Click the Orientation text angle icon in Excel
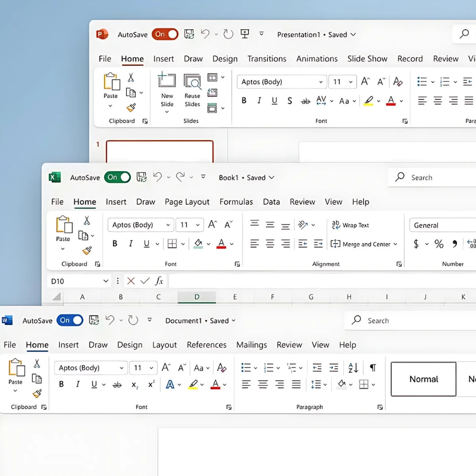 coord(303,225)
